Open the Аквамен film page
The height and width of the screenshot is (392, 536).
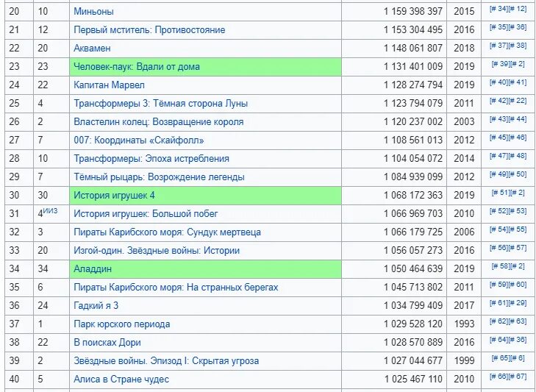pos(93,49)
